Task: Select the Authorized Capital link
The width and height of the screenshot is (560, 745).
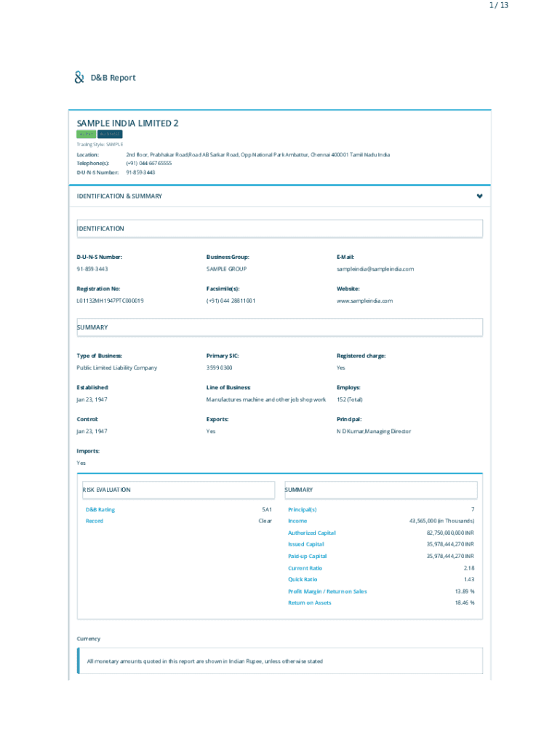Action: tap(311, 533)
